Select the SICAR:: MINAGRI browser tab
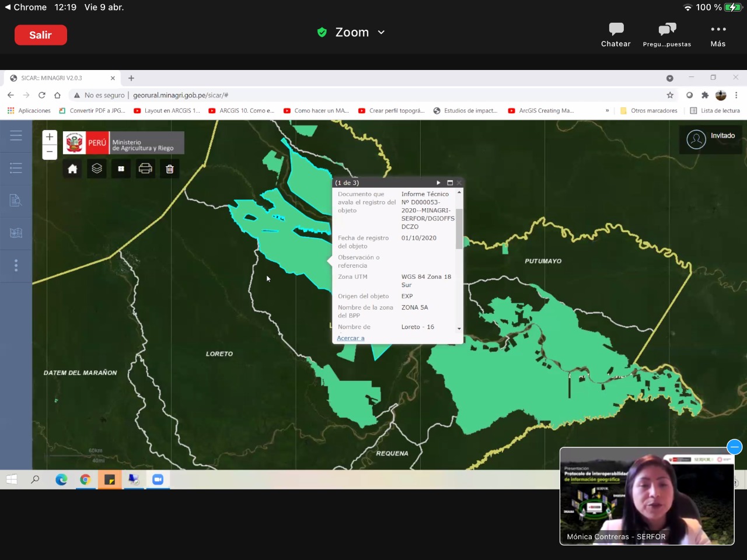 click(x=62, y=78)
